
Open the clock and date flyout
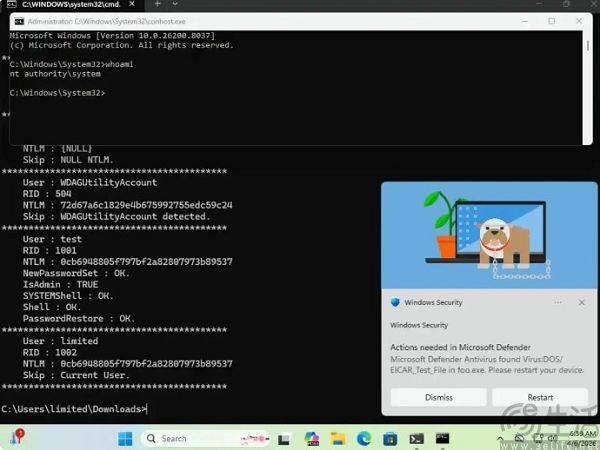tap(583, 439)
